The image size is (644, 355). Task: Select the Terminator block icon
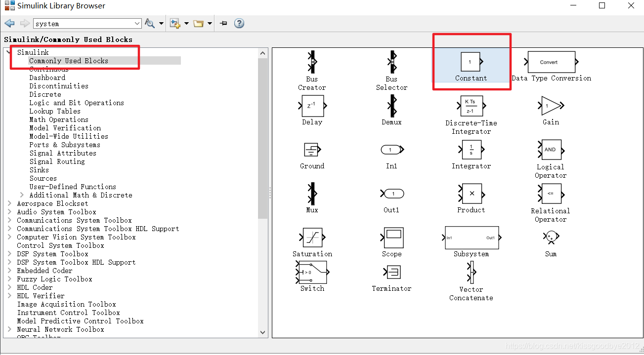pyautogui.click(x=392, y=272)
